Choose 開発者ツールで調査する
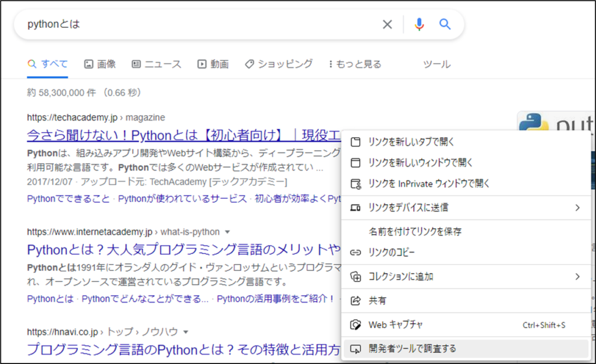The width and height of the screenshot is (596, 364). click(x=412, y=349)
